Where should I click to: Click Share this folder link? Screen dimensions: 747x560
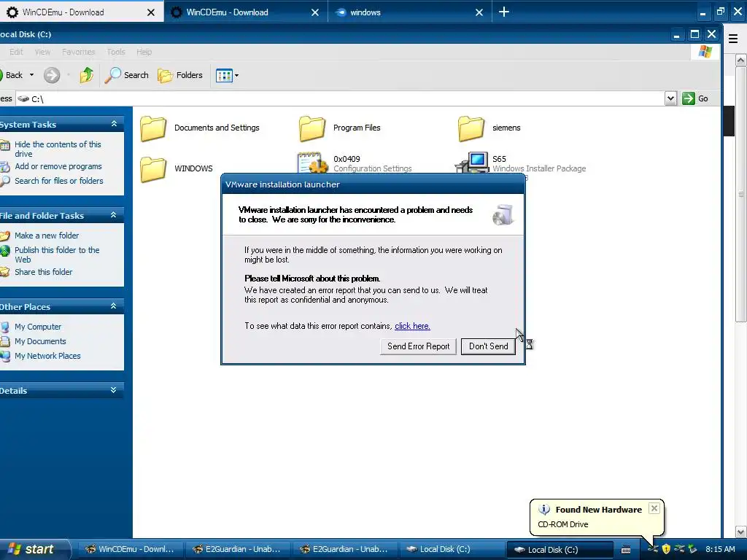pos(43,272)
